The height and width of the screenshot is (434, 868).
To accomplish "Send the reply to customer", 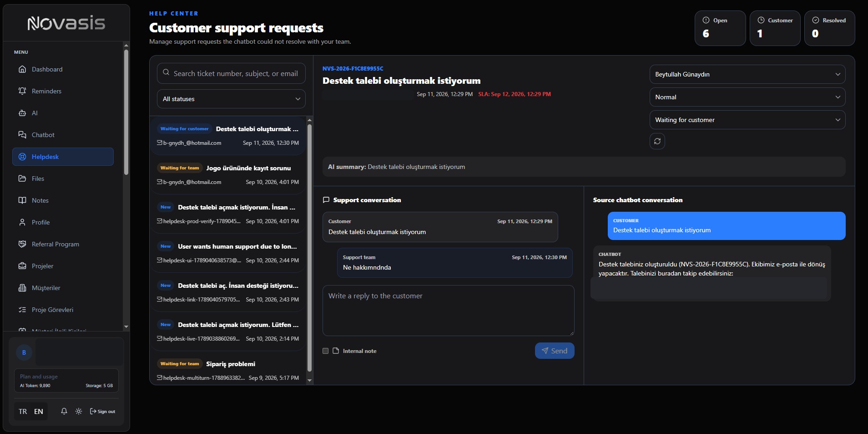I will 555,351.
